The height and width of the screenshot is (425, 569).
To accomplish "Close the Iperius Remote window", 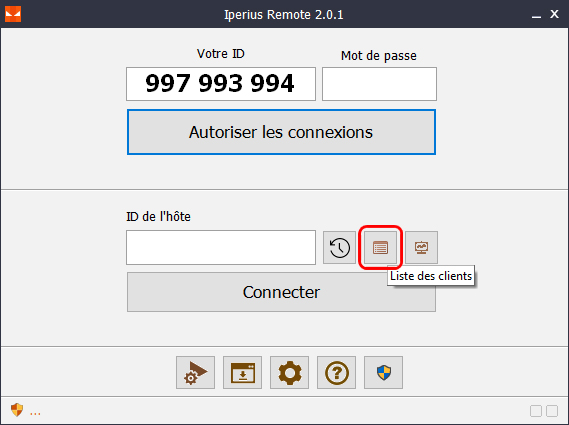I will tap(554, 14).
